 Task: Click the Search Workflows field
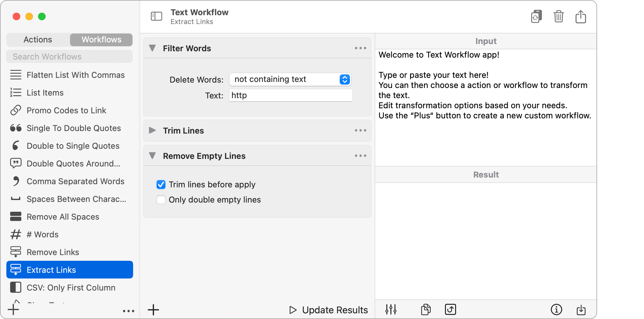pyautogui.click(x=69, y=57)
